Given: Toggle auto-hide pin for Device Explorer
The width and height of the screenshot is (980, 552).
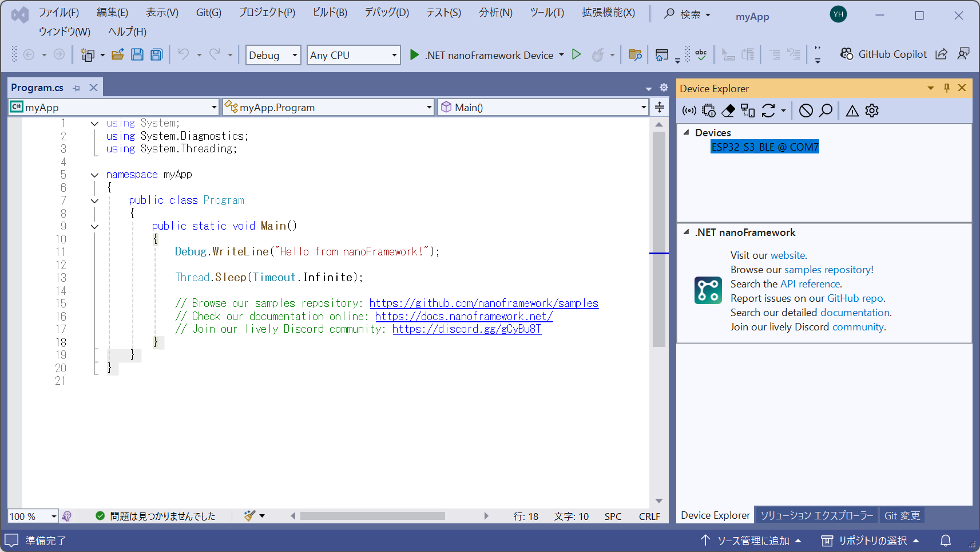Looking at the screenshot, I should pos(947,88).
